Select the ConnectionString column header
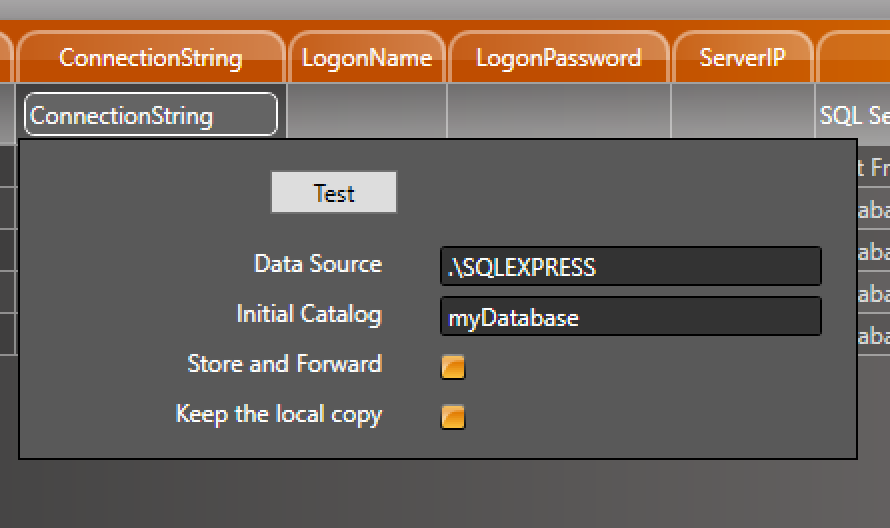The image size is (890, 528). (x=150, y=58)
